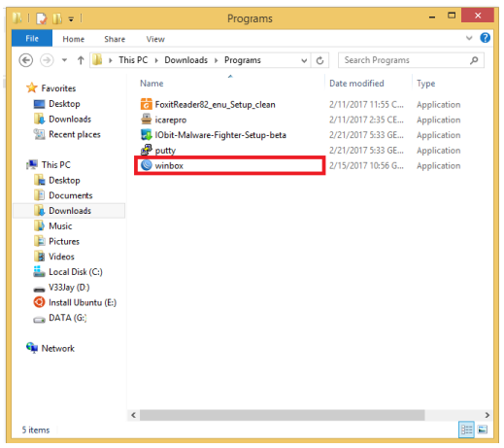Click the 5 items status text
This screenshot has width=504, height=448.
tap(36, 430)
